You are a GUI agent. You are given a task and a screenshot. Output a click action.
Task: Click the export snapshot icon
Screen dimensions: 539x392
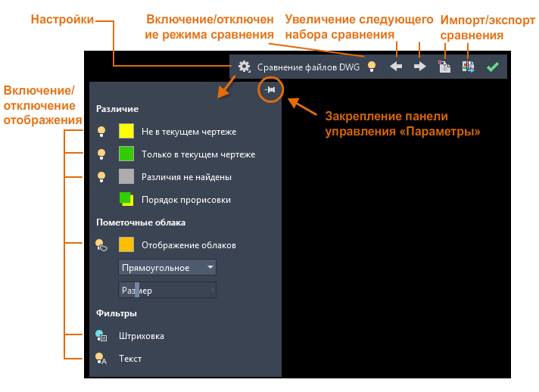(x=468, y=67)
